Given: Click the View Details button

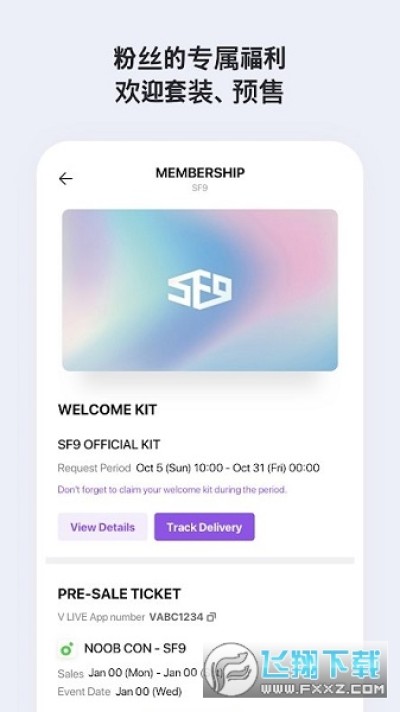Looking at the screenshot, I should tap(103, 527).
